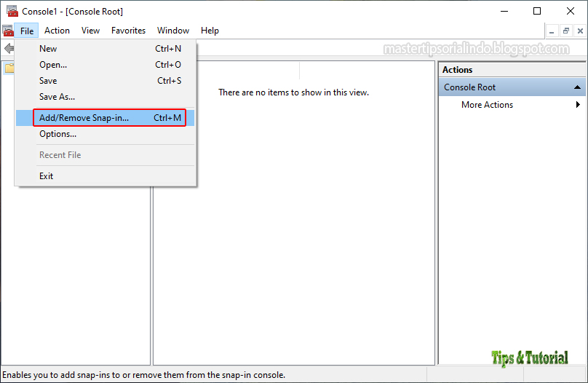
Task: Click the Console Root header in Actions pane
Action: coord(512,87)
